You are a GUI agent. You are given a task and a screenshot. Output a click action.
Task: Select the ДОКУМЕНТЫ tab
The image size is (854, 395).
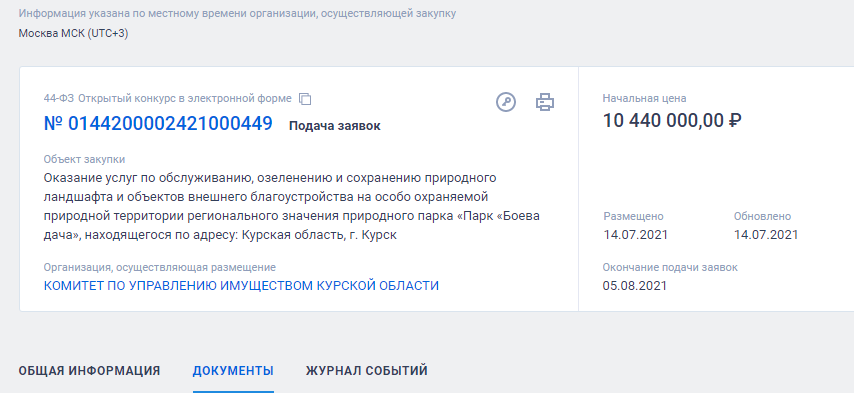[x=233, y=371]
